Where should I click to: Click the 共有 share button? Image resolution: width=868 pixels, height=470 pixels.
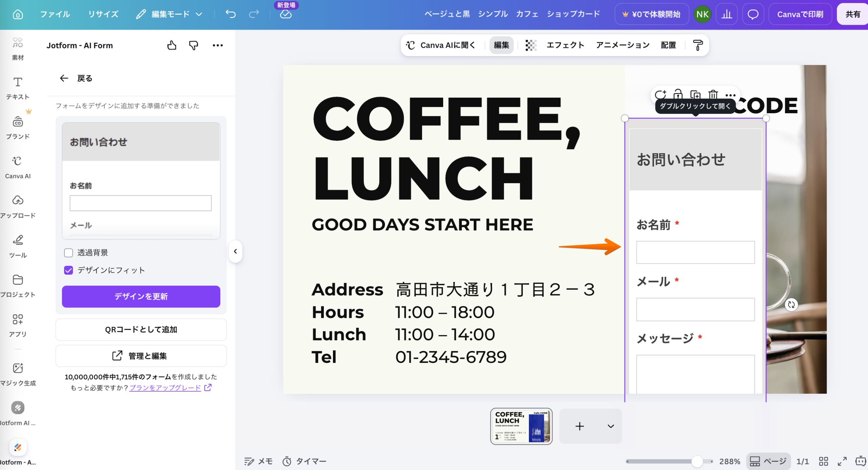(x=852, y=14)
